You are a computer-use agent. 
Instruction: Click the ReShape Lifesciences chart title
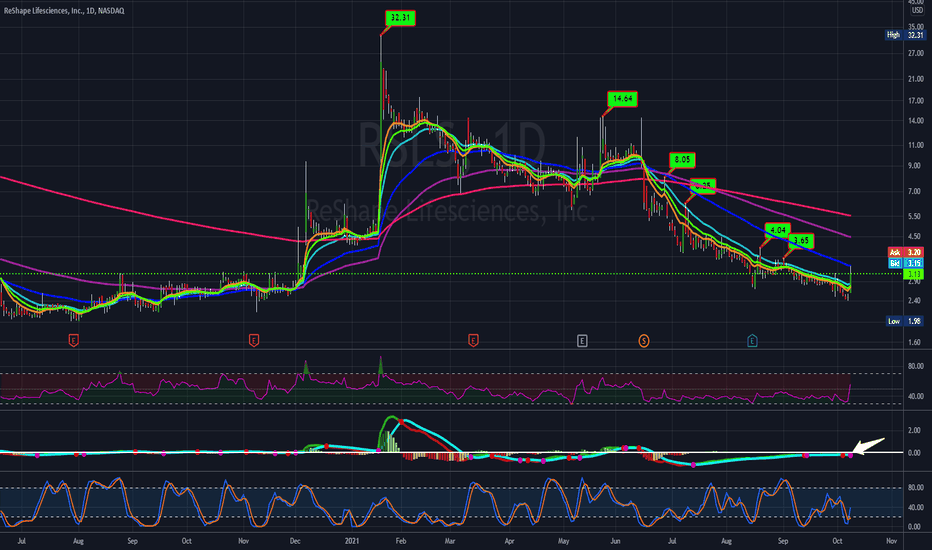point(64,11)
